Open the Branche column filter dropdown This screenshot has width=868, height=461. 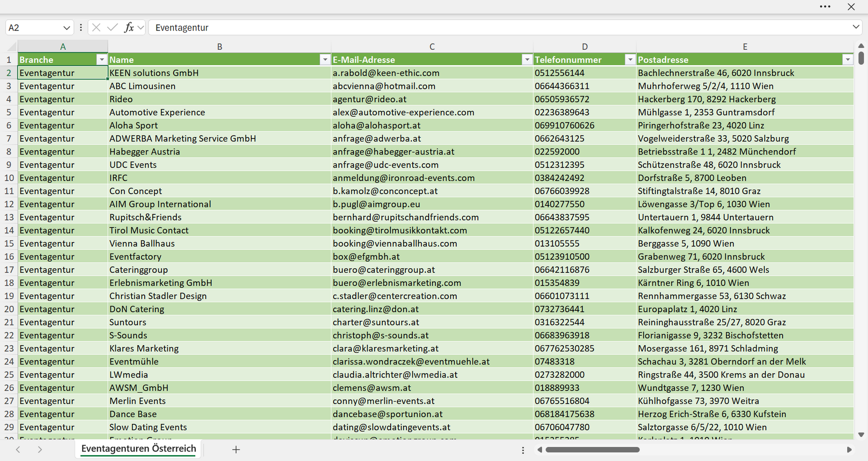coord(101,59)
